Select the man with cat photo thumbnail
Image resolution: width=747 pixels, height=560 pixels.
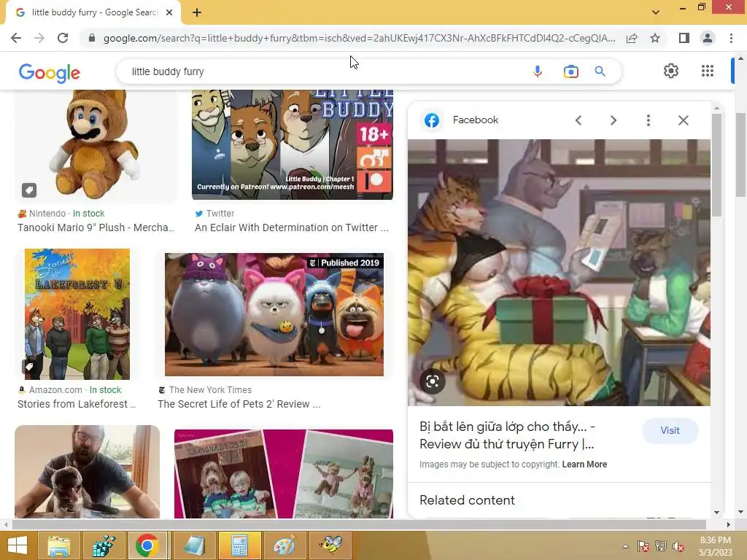coord(88,472)
